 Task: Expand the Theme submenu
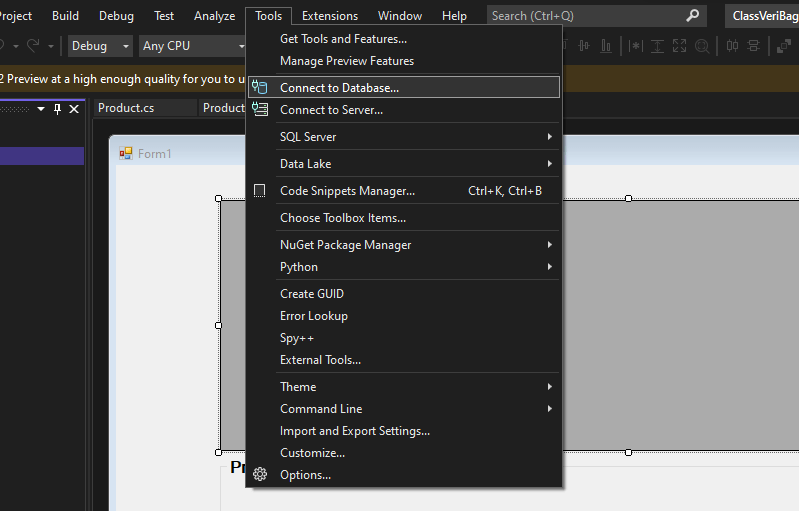click(x=549, y=387)
